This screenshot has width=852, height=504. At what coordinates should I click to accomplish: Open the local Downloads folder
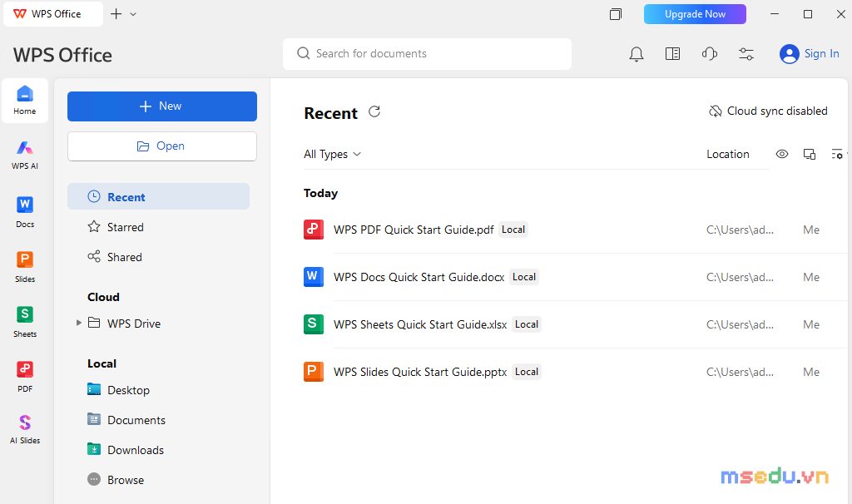(x=126, y=450)
